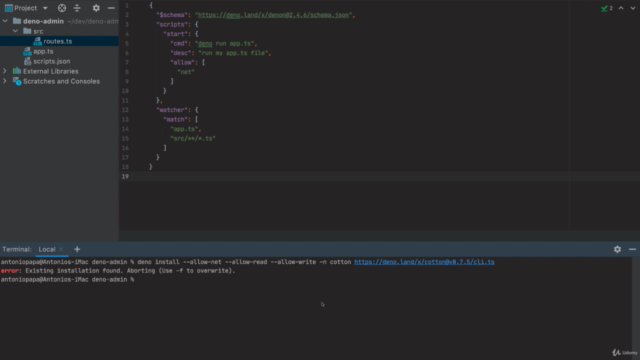This screenshot has width=640, height=360.
Task: Click "desc" key on line 6
Action: (x=180, y=53)
